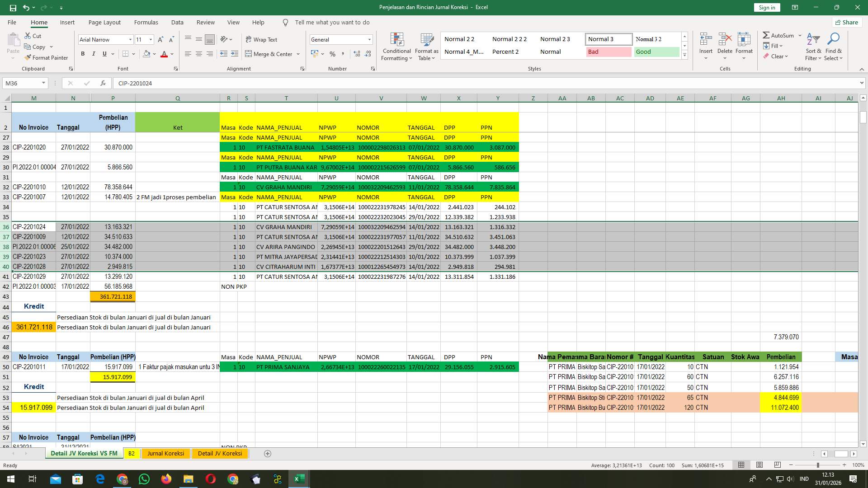Apply the Bad cell style
Image resolution: width=868 pixels, height=488 pixels.
pos(608,52)
